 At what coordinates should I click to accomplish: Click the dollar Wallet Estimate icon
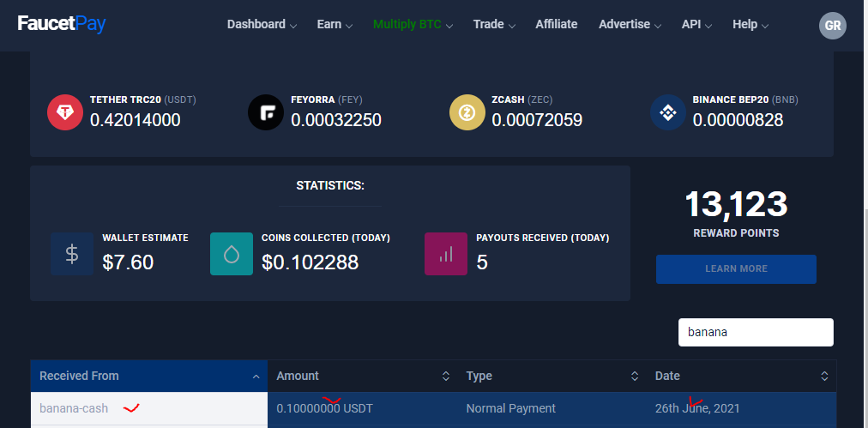click(x=72, y=254)
